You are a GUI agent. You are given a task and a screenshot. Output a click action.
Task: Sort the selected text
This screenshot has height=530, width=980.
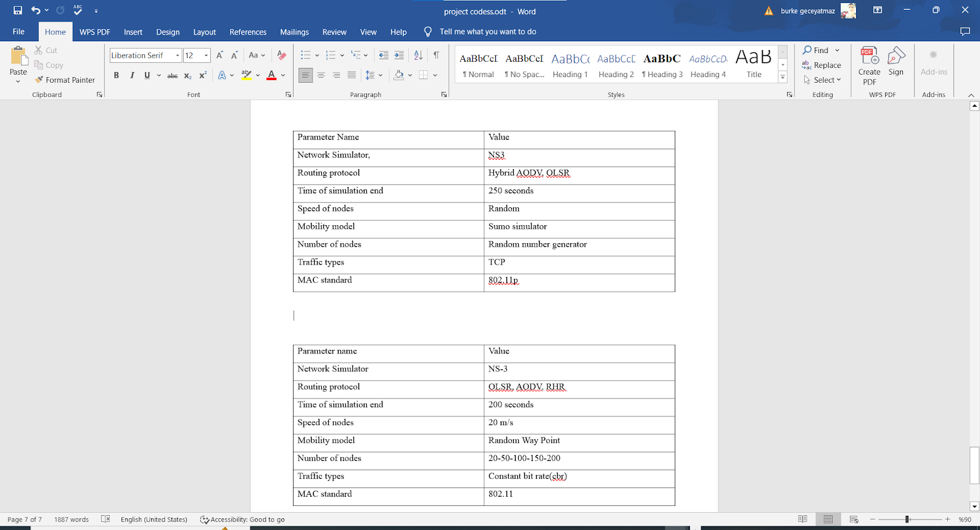pyautogui.click(x=418, y=56)
